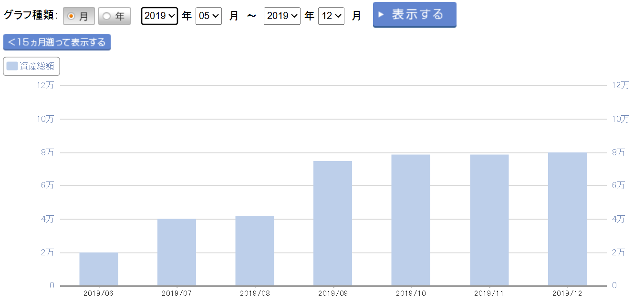Select the 月 (monthly) graph type radio
644x302 pixels.
pos(79,16)
